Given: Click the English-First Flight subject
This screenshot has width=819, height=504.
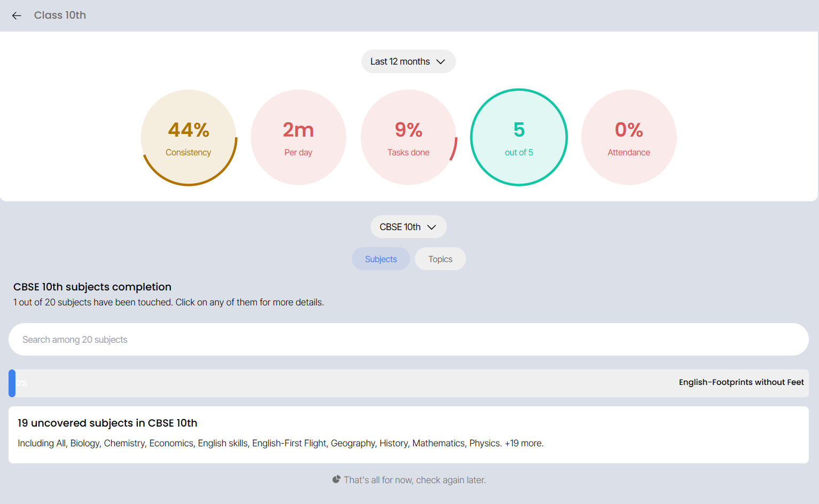Looking at the screenshot, I should (289, 443).
